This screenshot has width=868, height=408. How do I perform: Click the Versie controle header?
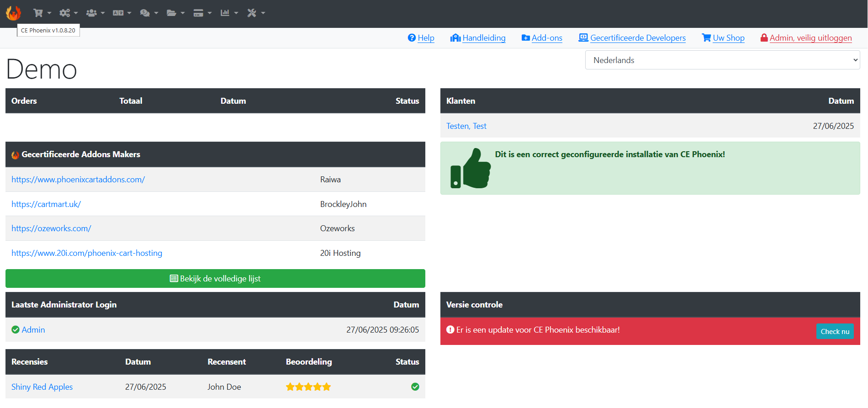point(474,305)
